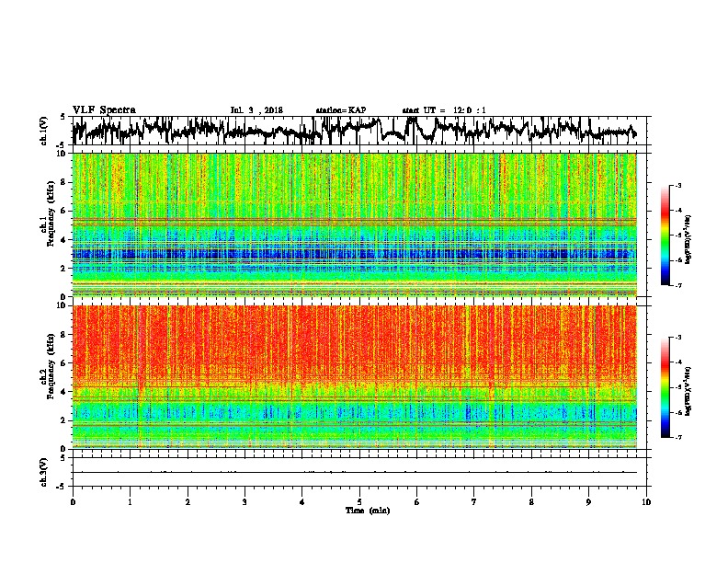Select the date text "Jul 3, 2018"
The image size is (728, 563).
pyautogui.click(x=256, y=110)
